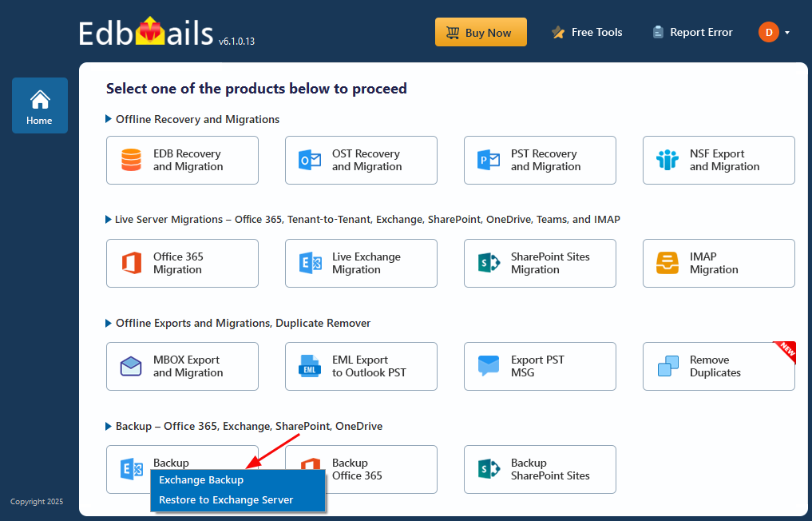Collapse Offline Exports and Migrations section arrow
This screenshot has width=812, height=521.
click(x=109, y=323)
